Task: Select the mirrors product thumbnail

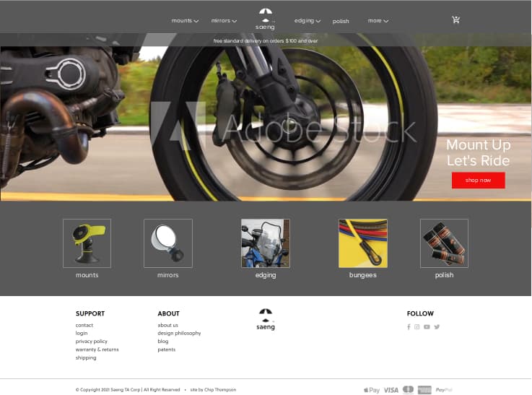Action: coord(168,243)
